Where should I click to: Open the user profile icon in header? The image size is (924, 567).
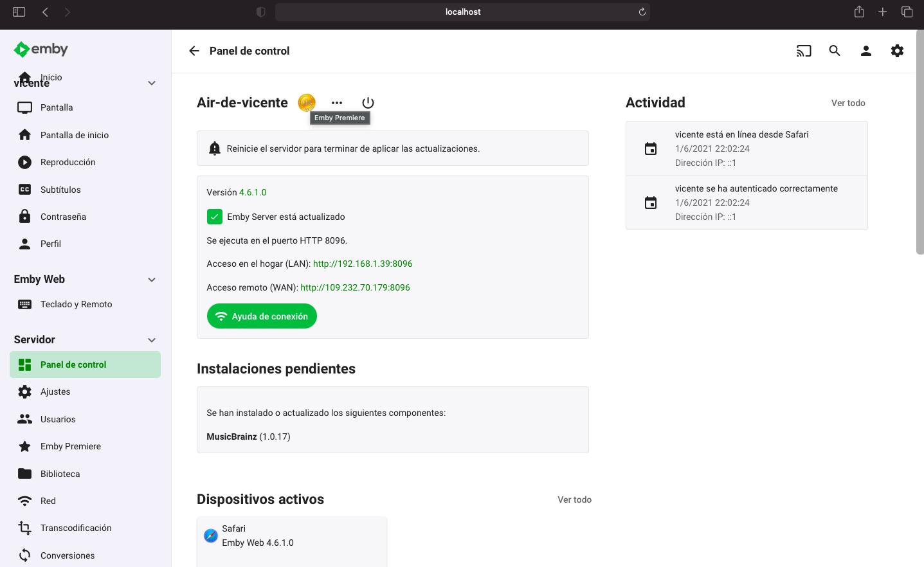[x=865, y=51]
